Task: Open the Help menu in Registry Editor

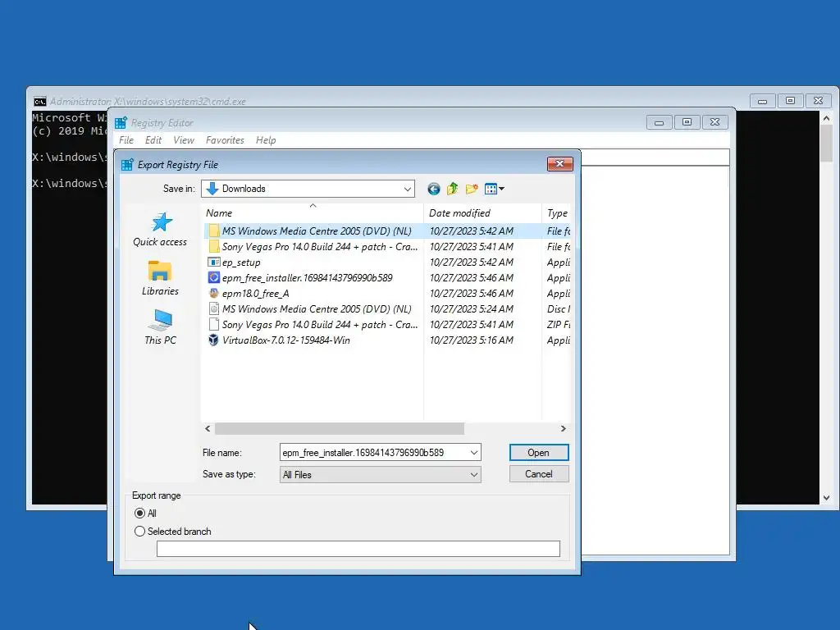Action: 266,139
